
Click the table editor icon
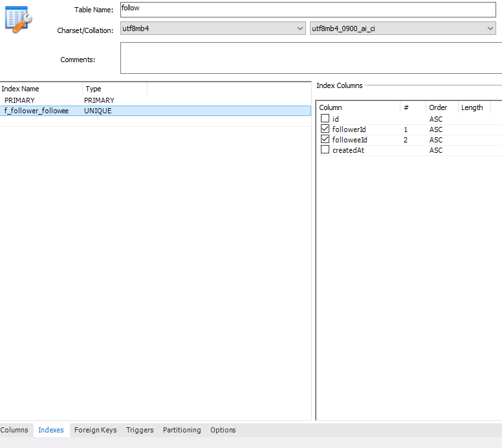coord(18,19)
